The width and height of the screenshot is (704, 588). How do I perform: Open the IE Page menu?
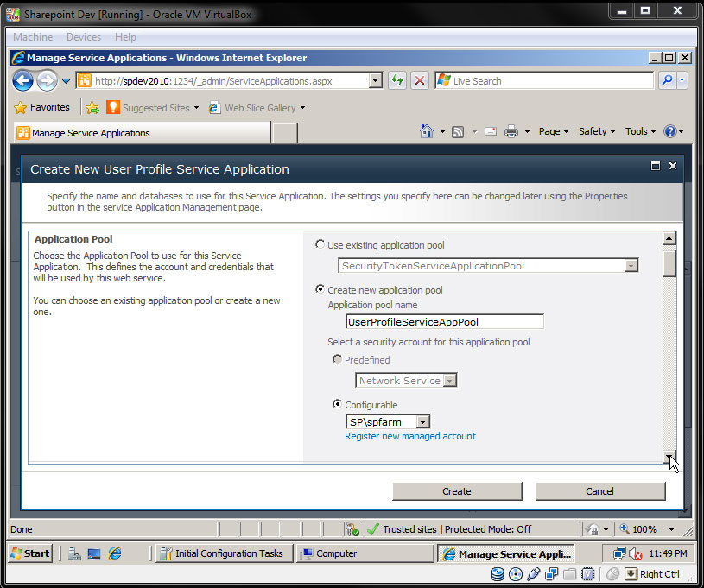coord(553,131)
